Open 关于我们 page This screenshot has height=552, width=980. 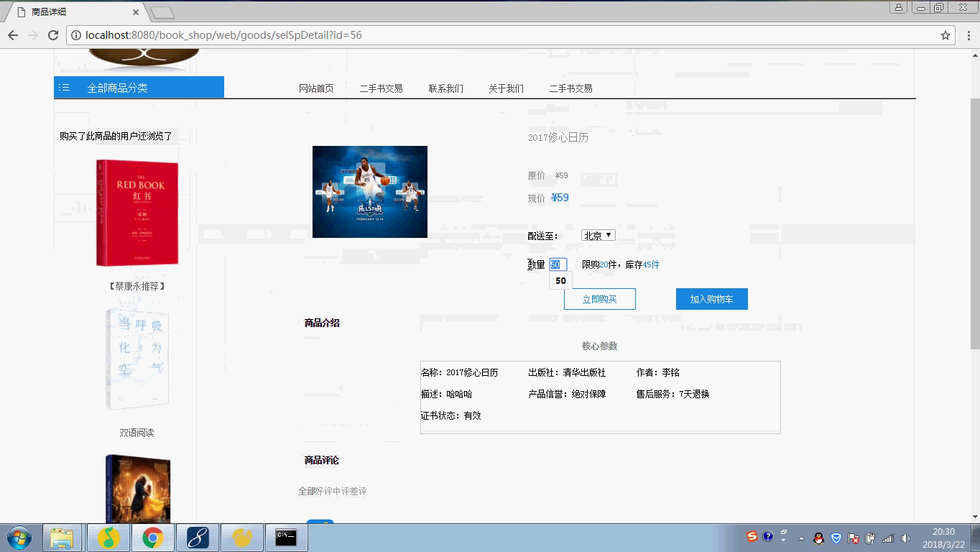(x=507, y=88)
